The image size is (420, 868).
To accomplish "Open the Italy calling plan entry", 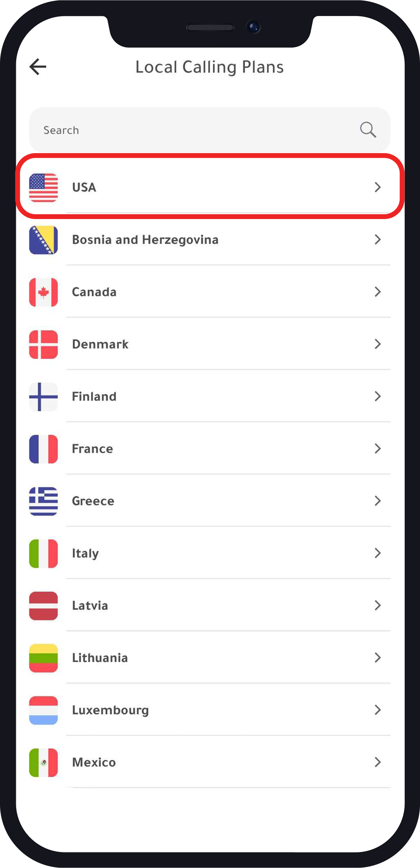I will click(x=85, y=553).
